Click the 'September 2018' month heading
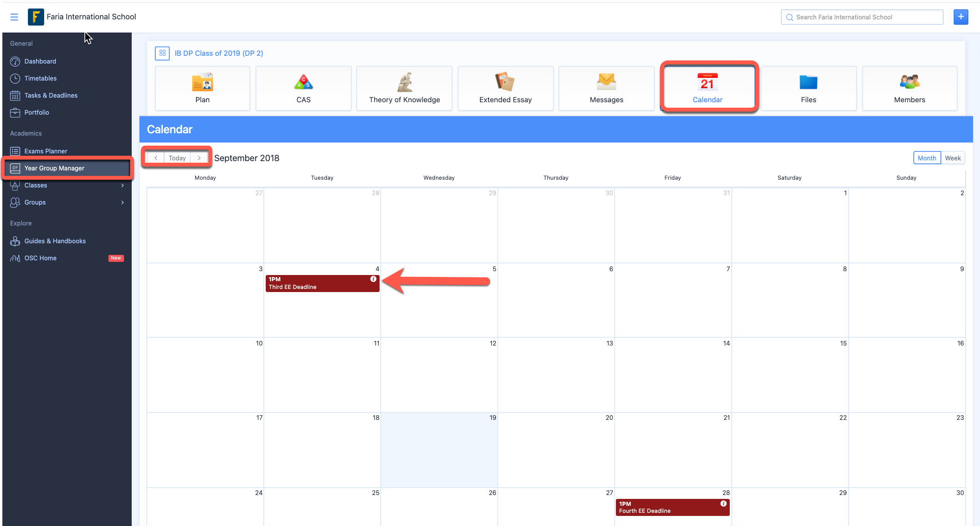This screenshot has width=980, height=526. [x=247, y=158]
